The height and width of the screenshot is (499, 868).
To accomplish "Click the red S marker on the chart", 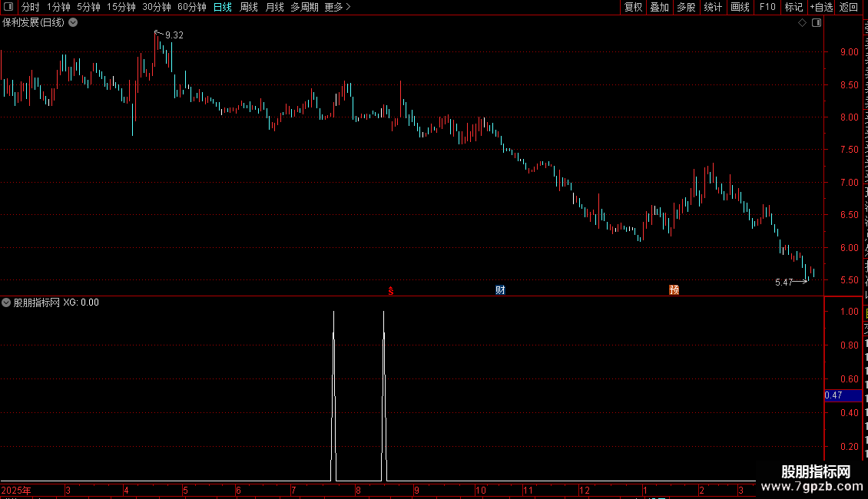I will [391, 291].
